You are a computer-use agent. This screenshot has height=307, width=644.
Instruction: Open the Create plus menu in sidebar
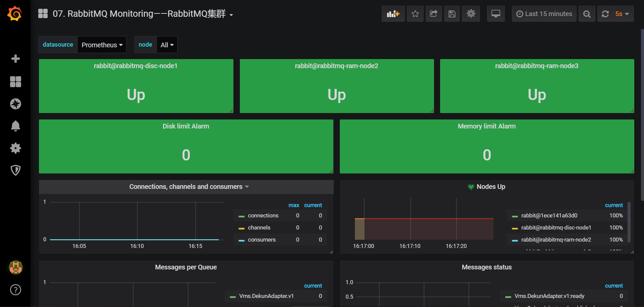15,59
